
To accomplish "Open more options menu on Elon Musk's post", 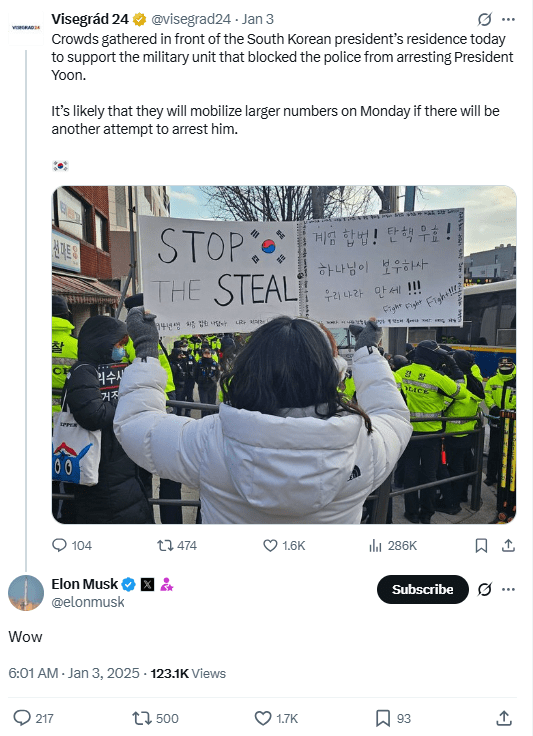I will 509,589.
